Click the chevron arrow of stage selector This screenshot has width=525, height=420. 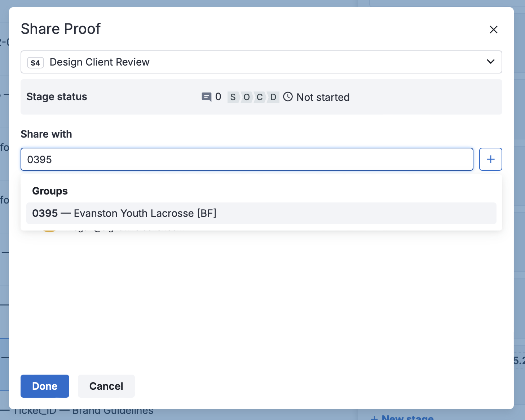click(x=490, y=62)
